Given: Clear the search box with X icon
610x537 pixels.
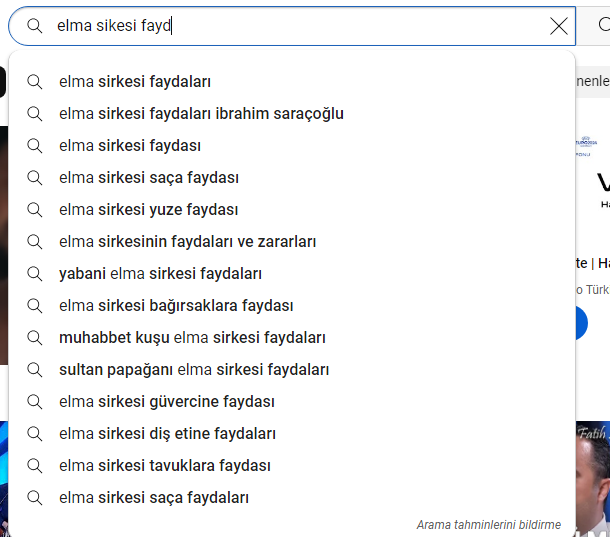Looking at the screenshot, I should pyautogui.click(x=559, y=26).
